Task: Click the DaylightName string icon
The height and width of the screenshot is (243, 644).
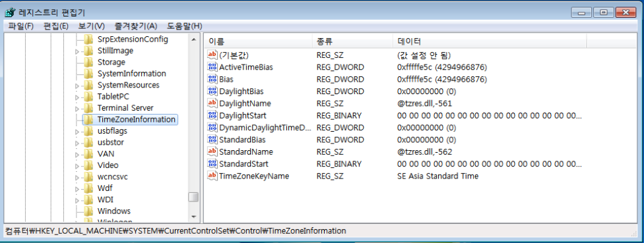Action: [x=212, y=103]
